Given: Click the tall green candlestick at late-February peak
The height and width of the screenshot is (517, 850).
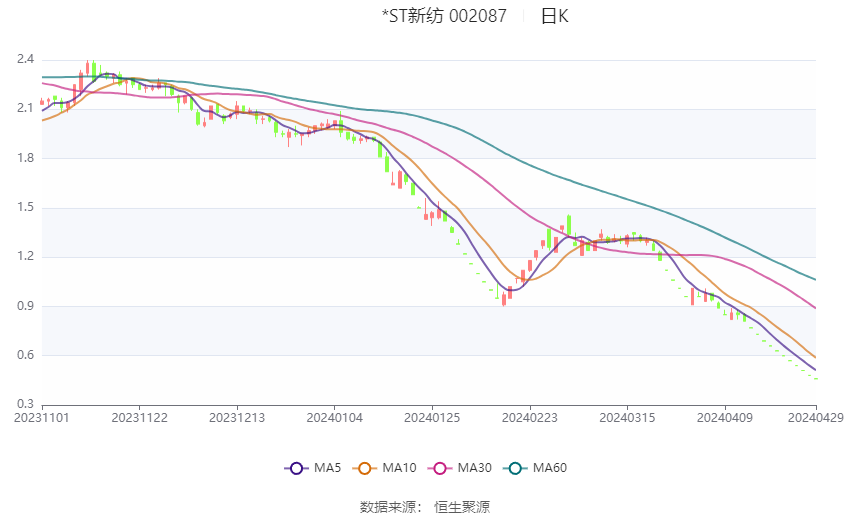Looking at the screenshot, I should [569, 225].
